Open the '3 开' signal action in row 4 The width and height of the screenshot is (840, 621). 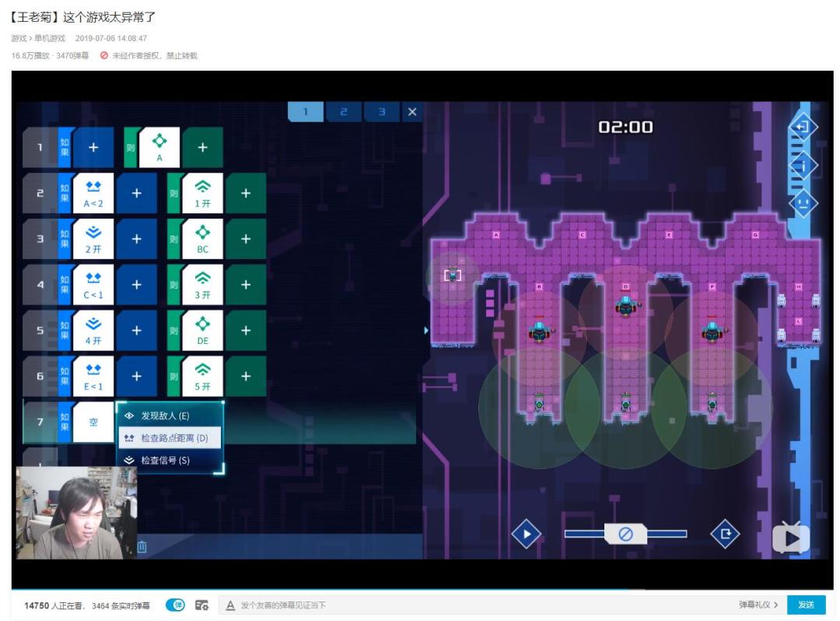(x=202, y=285)
